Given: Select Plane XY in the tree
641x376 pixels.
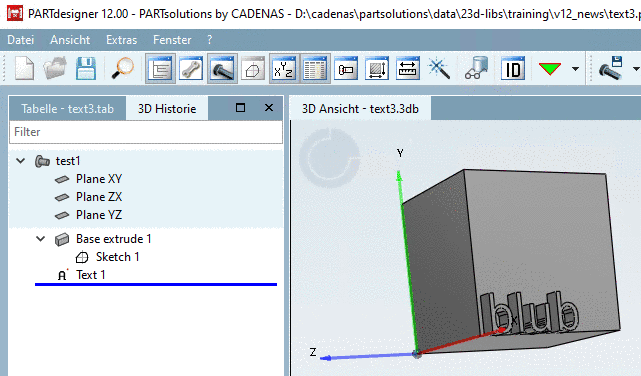Looking at the screenshot, I should [x=99, y=179].
